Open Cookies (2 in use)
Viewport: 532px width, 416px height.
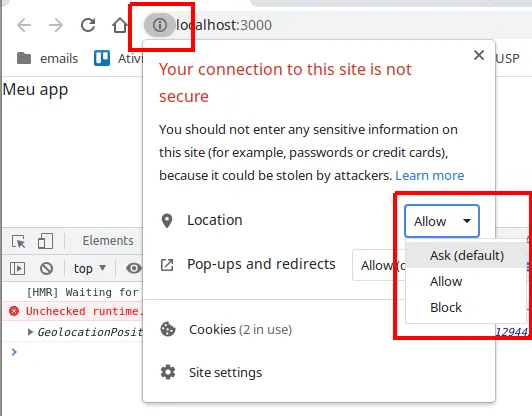click(241, 329)
